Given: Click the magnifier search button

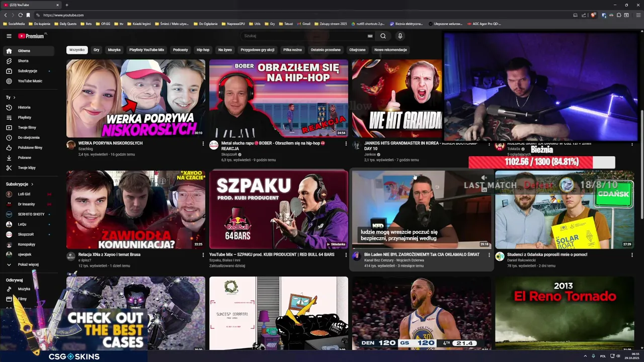Looking at the screenshot, I should click(383, 36).
